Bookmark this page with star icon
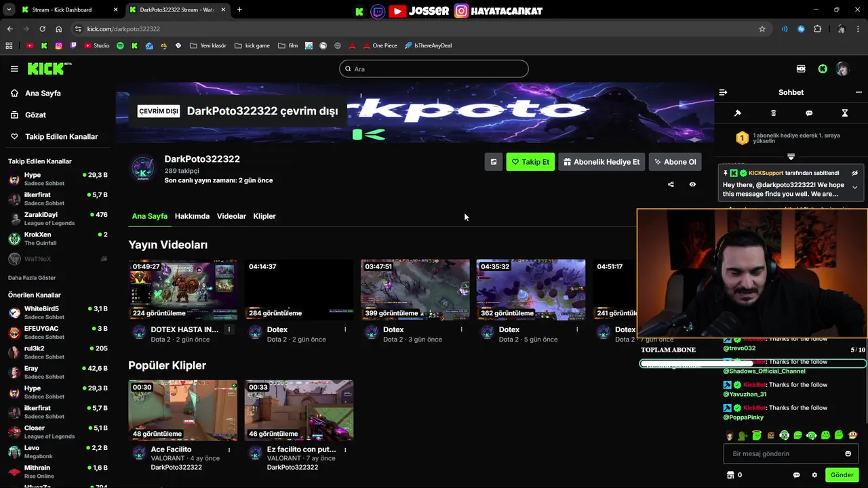 pyautogui.click(x=762, y=29)
